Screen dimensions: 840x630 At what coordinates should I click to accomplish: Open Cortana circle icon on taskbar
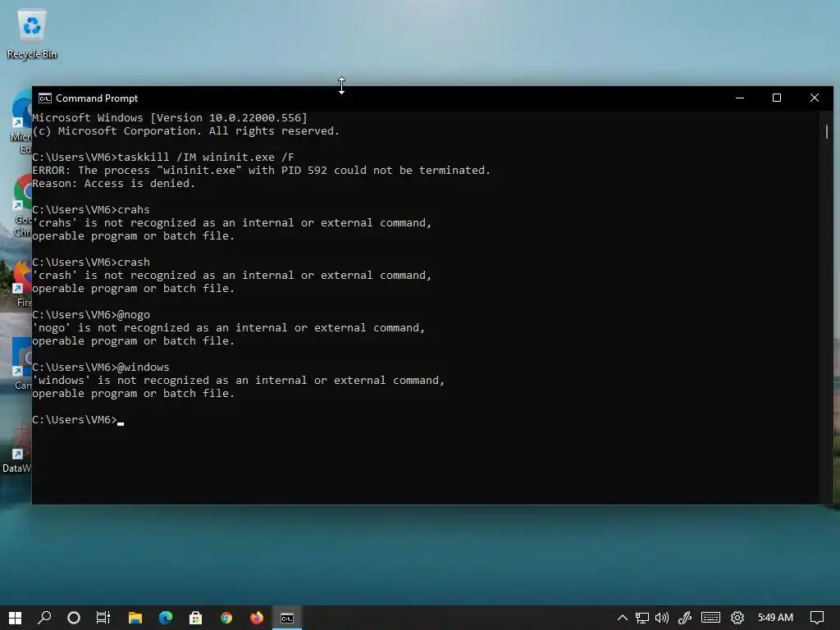(74, 618)
